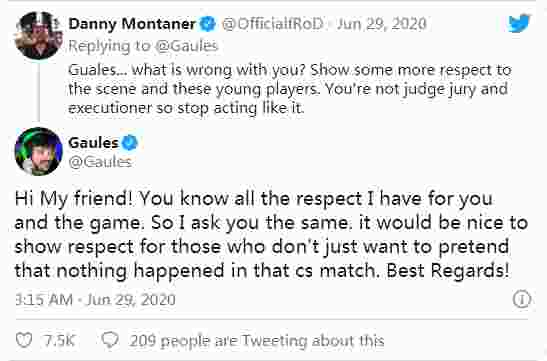Viewport: 547px width, 361px height.
Task: Click the bold Gaules display name
Action: click(93, 143)
